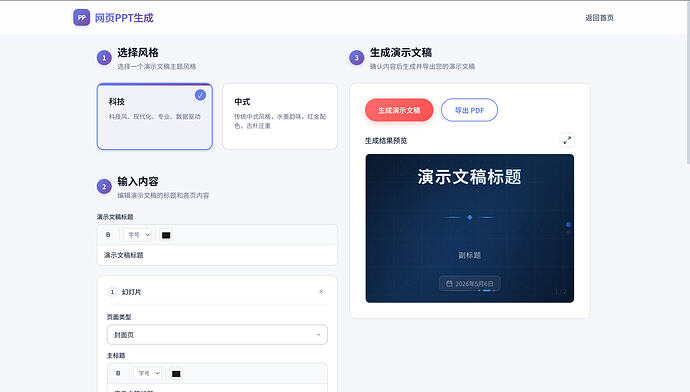This screenshot has width=690, height=392.
Task: Go back via 返回首页 link
Action: click(x=599, y=18)
